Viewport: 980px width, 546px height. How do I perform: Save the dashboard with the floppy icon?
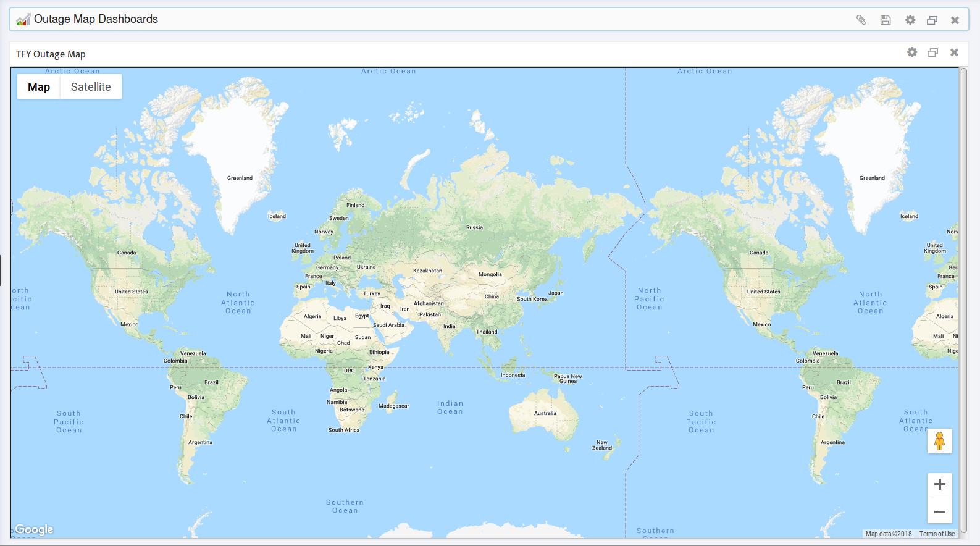pos(886,20)
